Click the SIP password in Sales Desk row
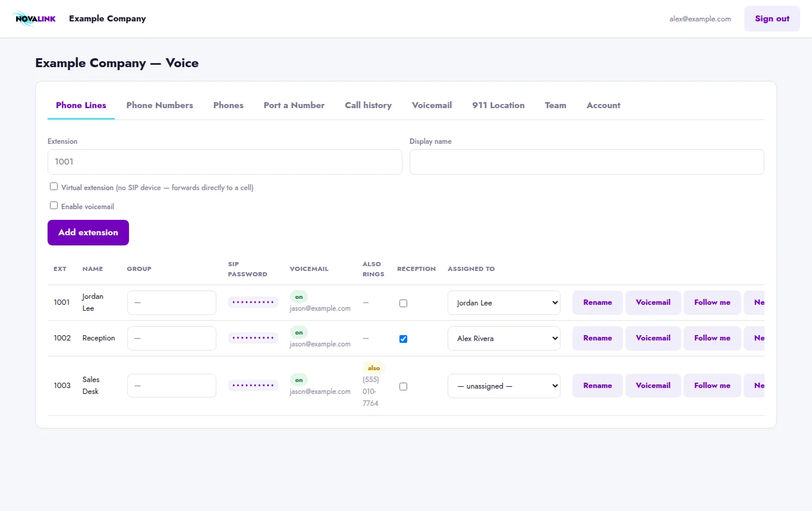Image resolution: width=812 pixels, height=511 pixels. pyautogui.click(x=253, y=386)
